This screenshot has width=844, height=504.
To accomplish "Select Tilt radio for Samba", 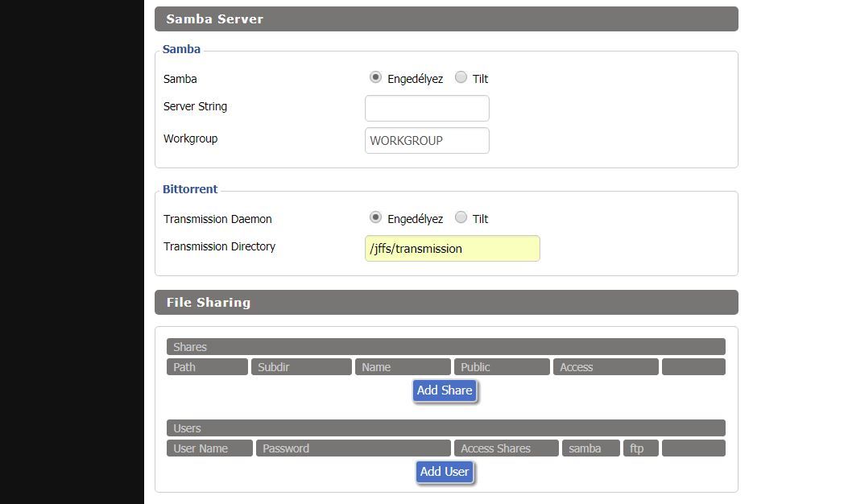I will click(461, 78).
